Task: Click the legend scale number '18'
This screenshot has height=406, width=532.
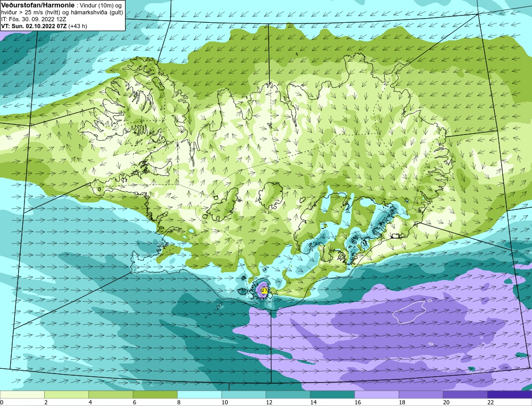Action: 402,402
